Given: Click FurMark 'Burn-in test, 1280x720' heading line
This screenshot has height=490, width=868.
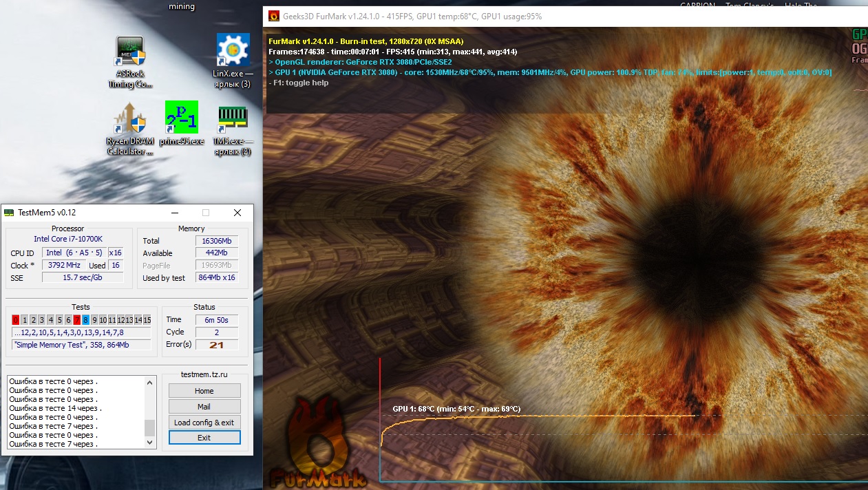Looking at the screenshot, I should point(366,41).
